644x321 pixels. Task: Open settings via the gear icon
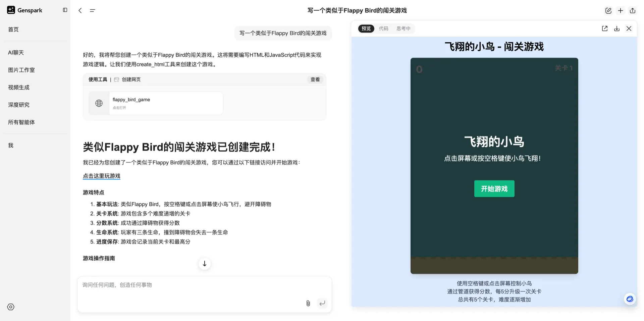click(10, 307)
